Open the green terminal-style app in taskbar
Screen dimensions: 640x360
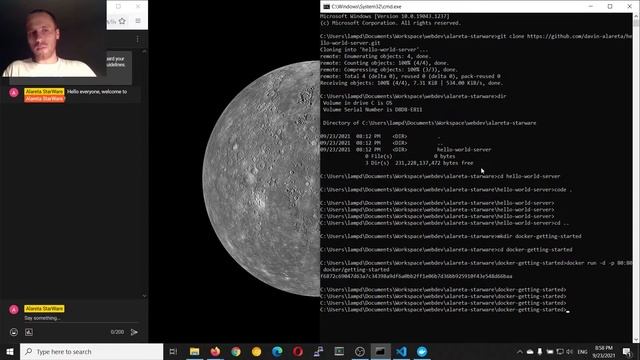coord(339,351)
